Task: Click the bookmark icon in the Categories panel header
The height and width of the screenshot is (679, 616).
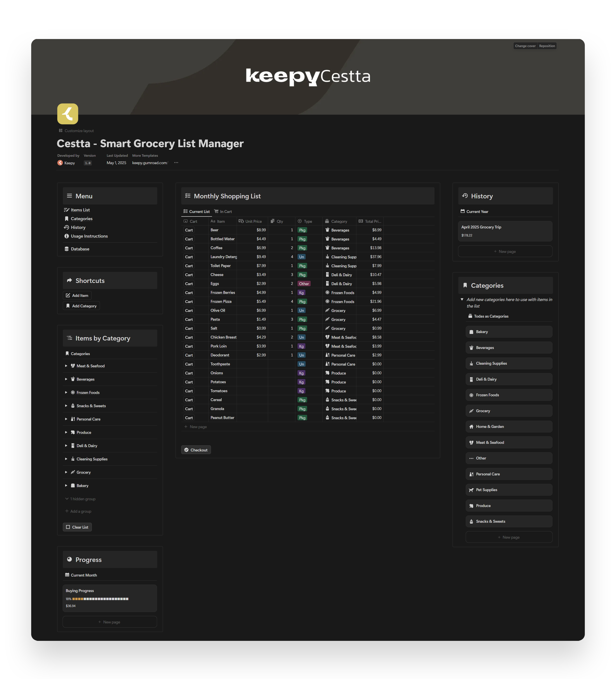Action: coord(465,285)
